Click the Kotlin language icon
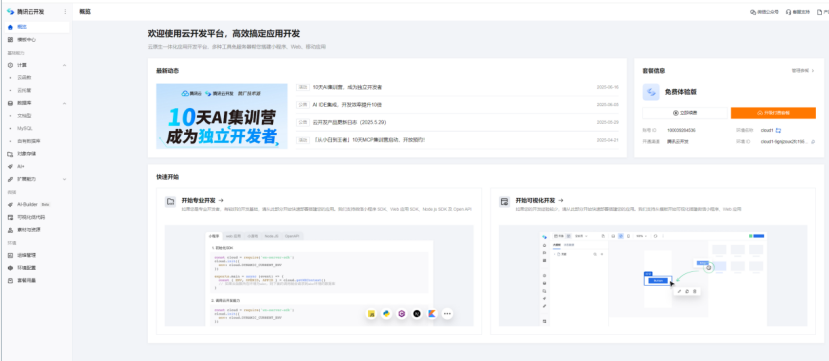Screen dimensions: 829x361 tap(432, 314)
